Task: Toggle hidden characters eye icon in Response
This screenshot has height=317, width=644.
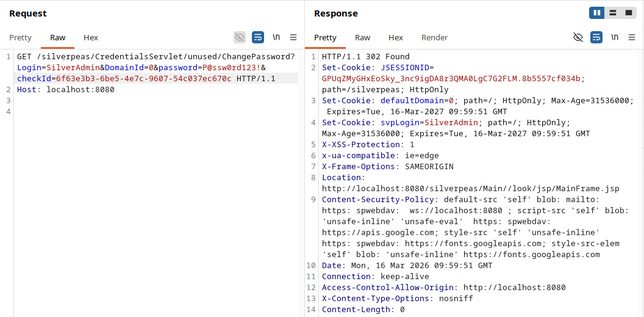Action: pyautogui.click(x=578, y=37)
